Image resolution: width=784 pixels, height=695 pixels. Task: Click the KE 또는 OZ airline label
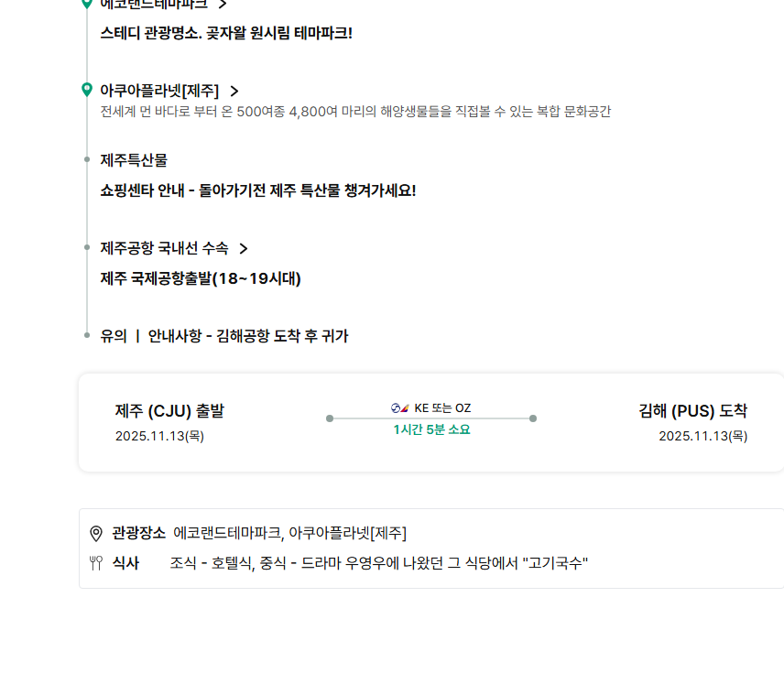pos(442,408)
